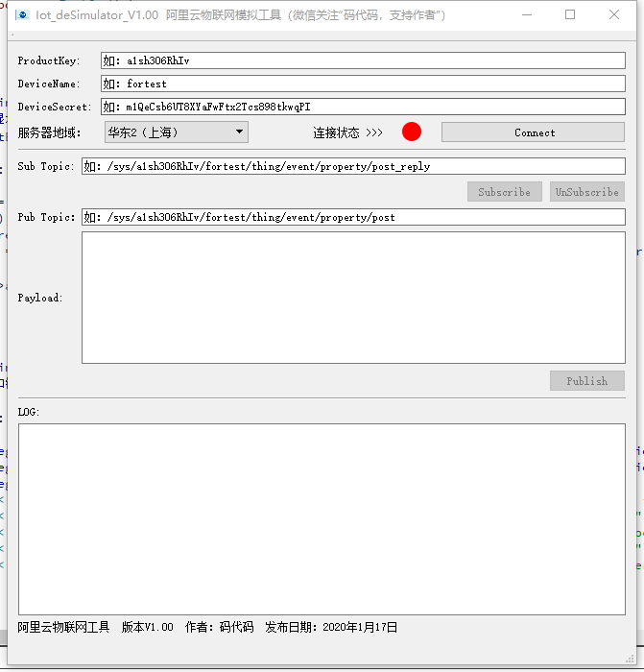Click the Pub Topic label

(46, 217)
